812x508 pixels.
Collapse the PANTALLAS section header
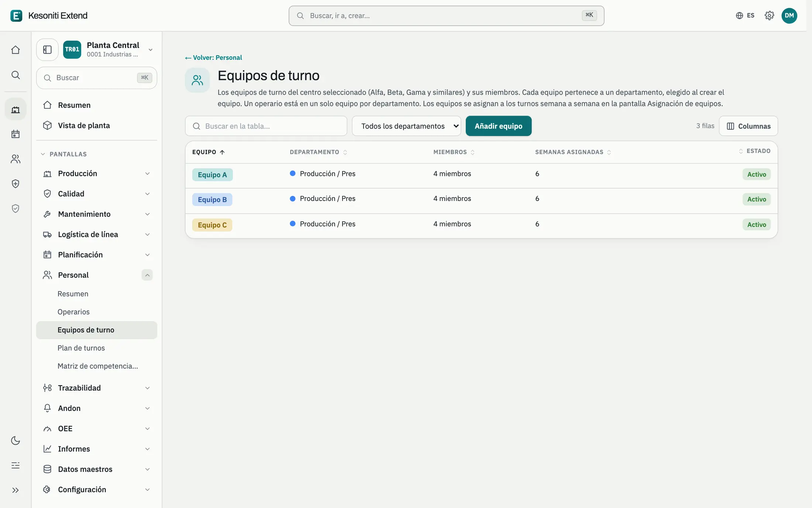point(63,154)
